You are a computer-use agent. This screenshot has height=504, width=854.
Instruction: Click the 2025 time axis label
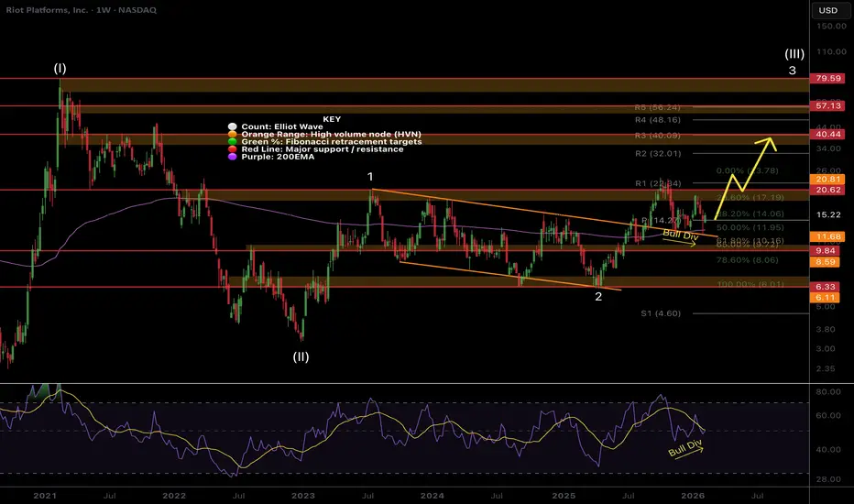click(x=564, y=496)
